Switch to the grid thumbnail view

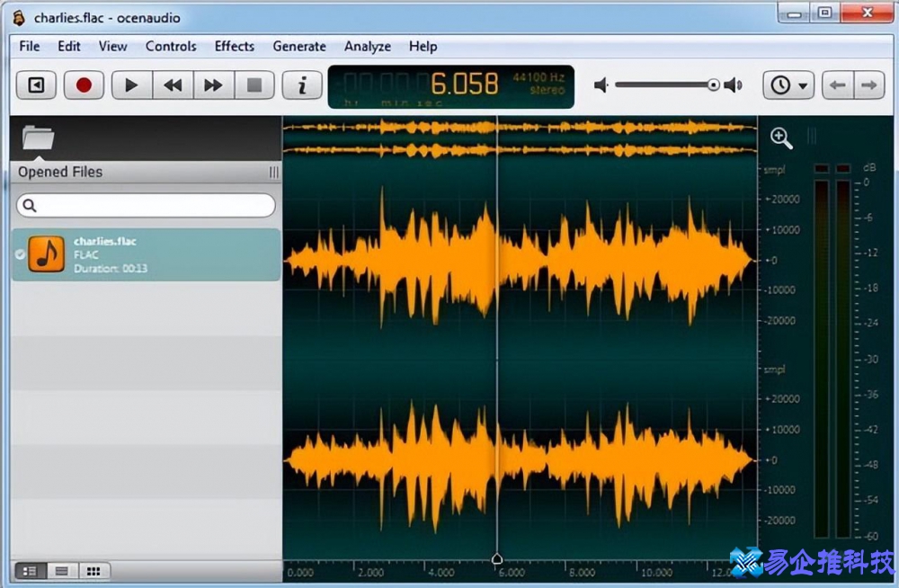(93, 571)
